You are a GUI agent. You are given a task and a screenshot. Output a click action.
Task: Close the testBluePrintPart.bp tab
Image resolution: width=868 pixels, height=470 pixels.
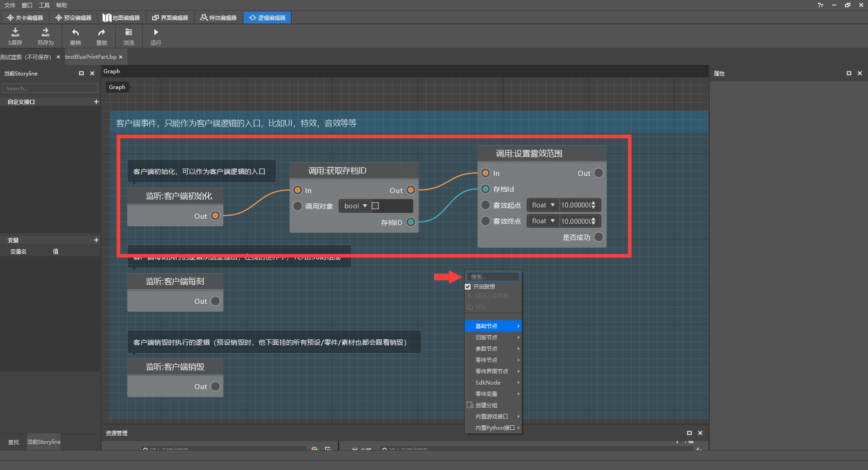pos(121,57)
